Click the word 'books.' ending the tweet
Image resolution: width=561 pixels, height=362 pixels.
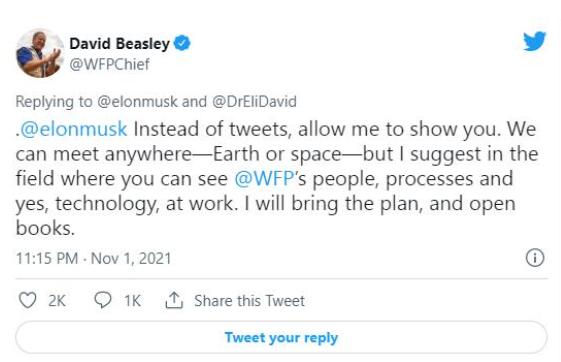tap(45, 228)
